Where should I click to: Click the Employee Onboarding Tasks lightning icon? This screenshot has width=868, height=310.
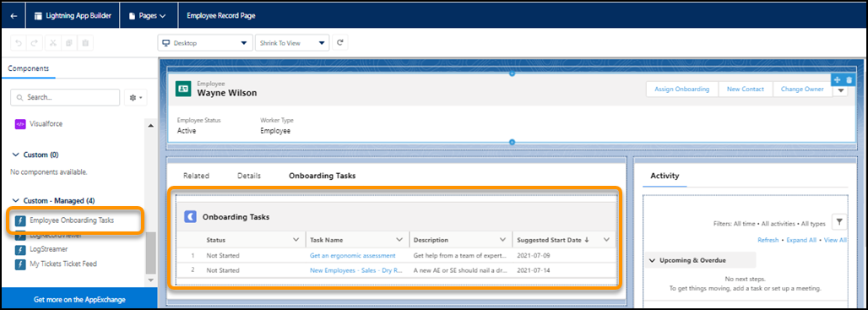coord(20,220)
